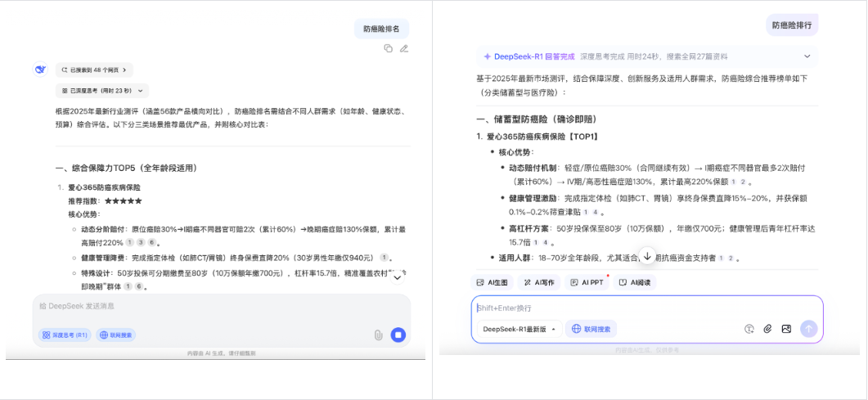This screenshot has width=868, height=400.
Task: Toggle 联网搜索 in the left chat box
Action: (x=116, y=335)
